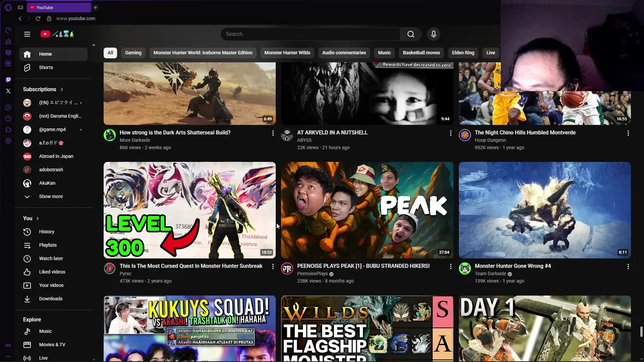Open options menu for Monster Hunter Gone Wrong #4
644x362 pixels.
pos(628,266)
